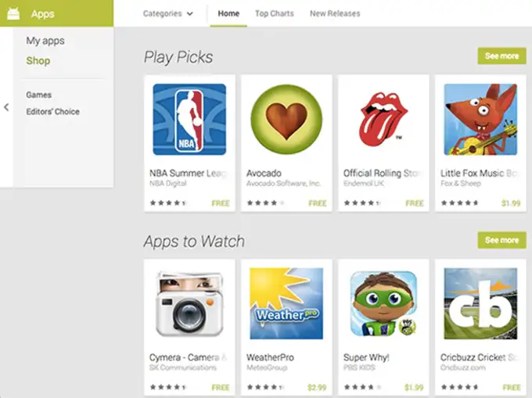This screenshot has height=398, width=532.
Task: Go to Games in the sidebar
Action: pyautogui.click(x=38, y=95)
